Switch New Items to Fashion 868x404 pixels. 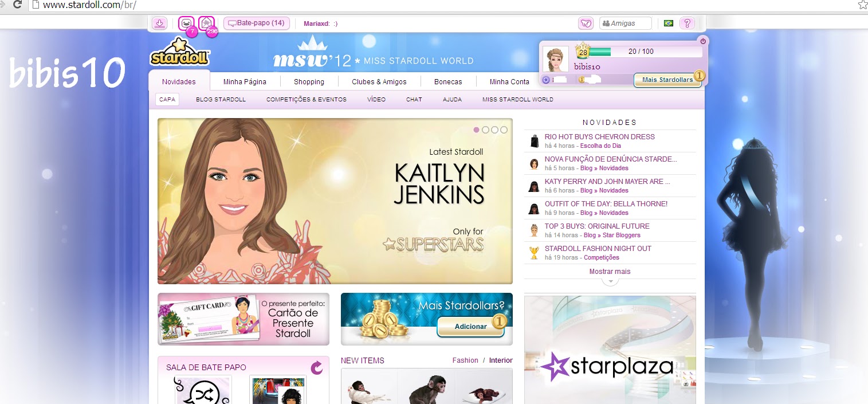click(465, 360)
